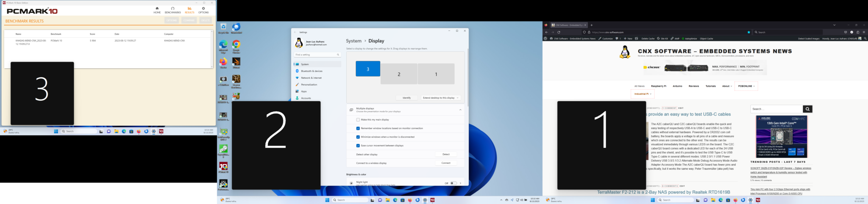The image size is (868, 204).
Task: Click Start button on middle monitor taskbar
Action: pyautogui.click(x=327, y=200)
